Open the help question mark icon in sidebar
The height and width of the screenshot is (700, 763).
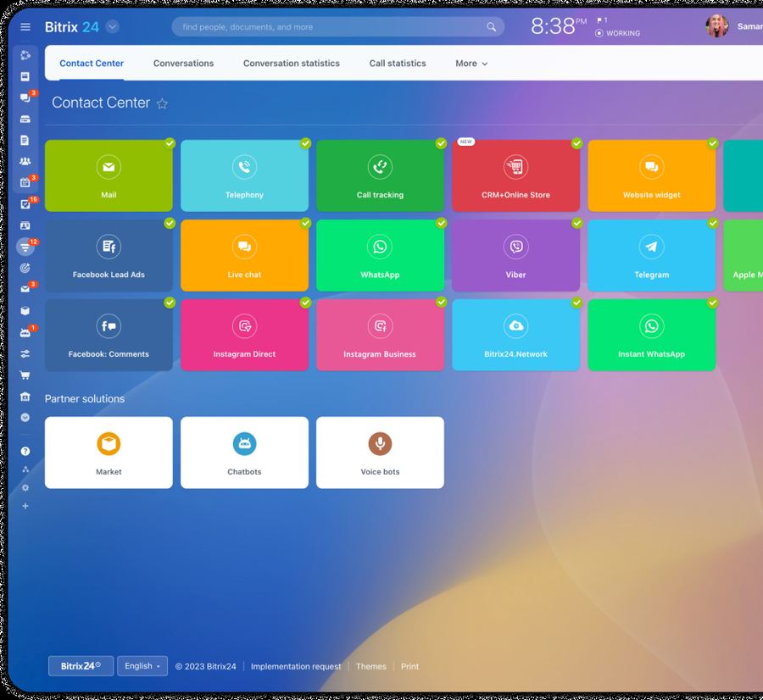click(25, 452)
